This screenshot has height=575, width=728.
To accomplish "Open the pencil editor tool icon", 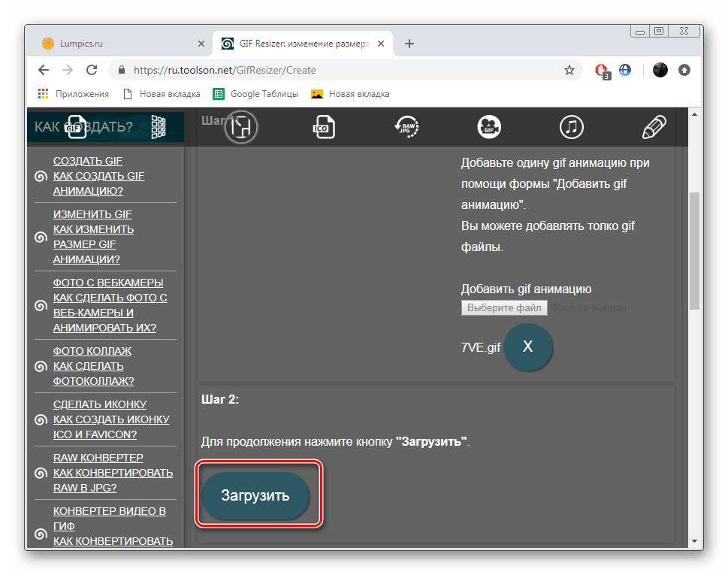I will click(x=654, y=127).
